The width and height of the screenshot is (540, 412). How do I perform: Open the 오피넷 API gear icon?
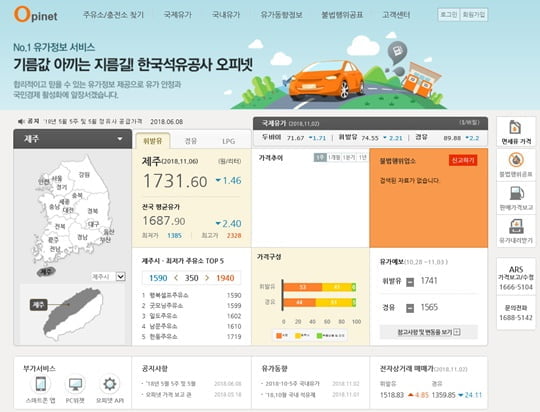click(x=110, y=384)
